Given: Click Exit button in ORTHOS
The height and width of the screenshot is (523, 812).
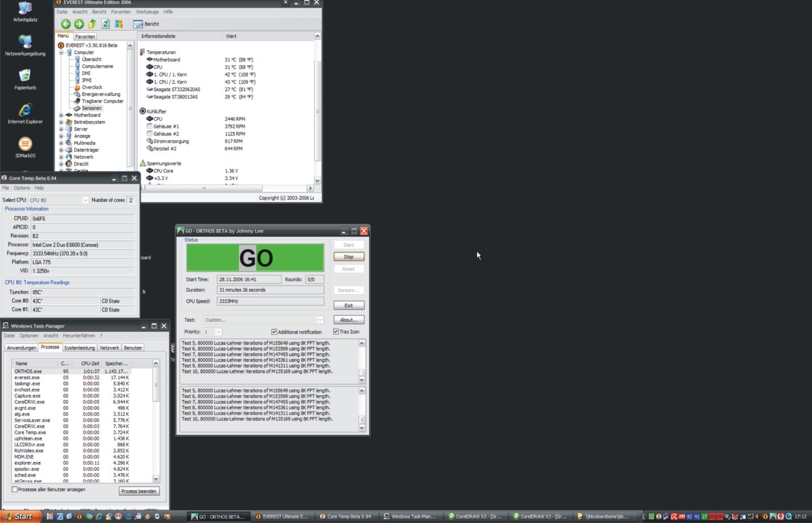Looking at the screenshot, I should [x=349, y=305].
